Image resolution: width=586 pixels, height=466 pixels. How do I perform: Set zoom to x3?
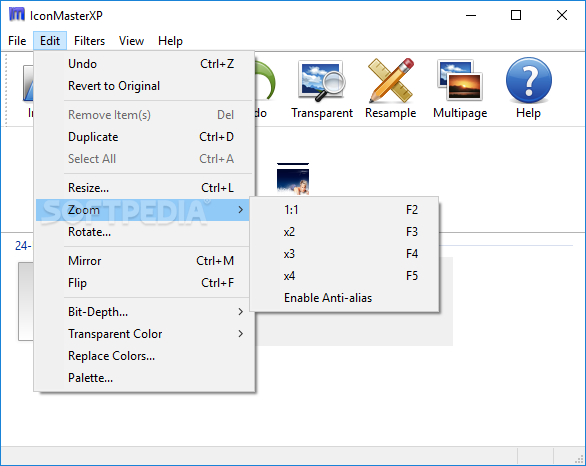344,254
